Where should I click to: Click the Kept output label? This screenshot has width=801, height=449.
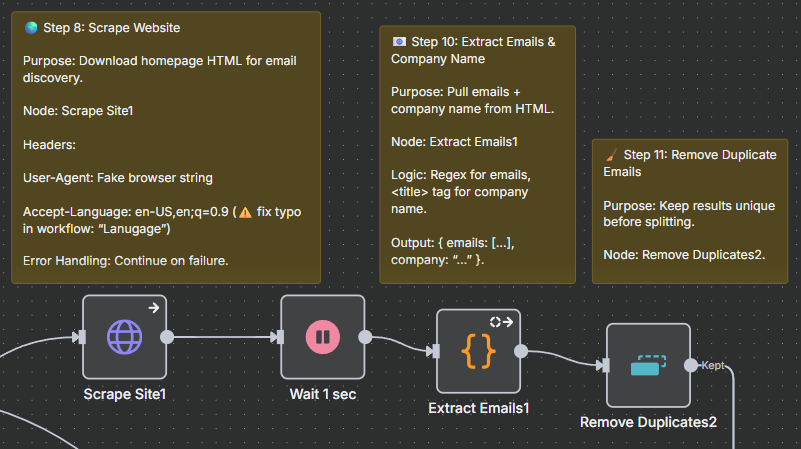tap(713, 365)
